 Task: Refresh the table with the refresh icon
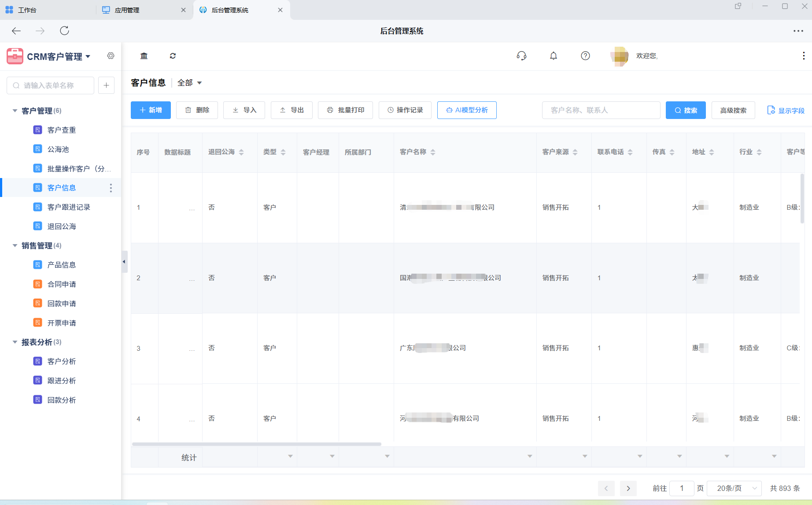coord(173,56)
